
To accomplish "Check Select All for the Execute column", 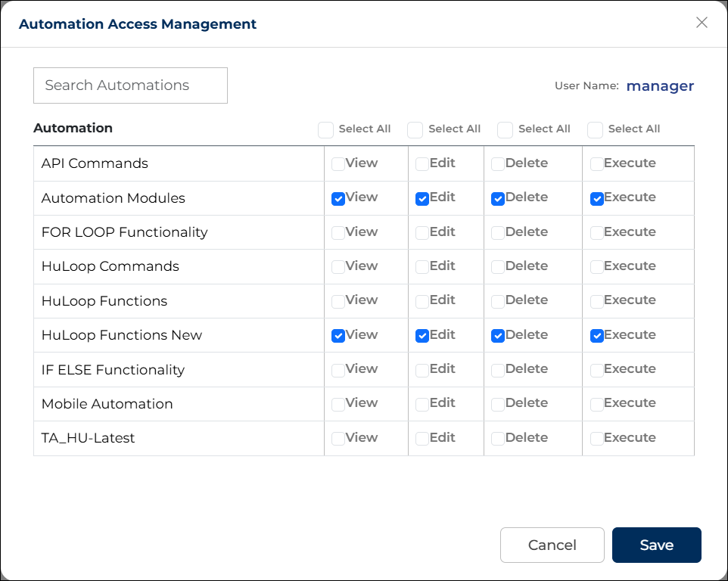I will point(595,130).
